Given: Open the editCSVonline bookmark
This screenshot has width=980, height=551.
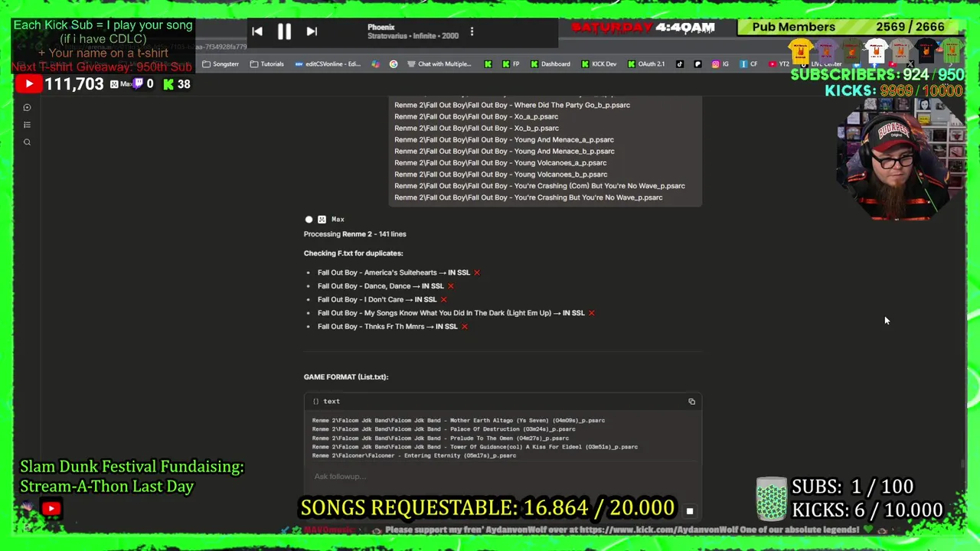Looking at the screenshot, I should [x=328, y=64].
